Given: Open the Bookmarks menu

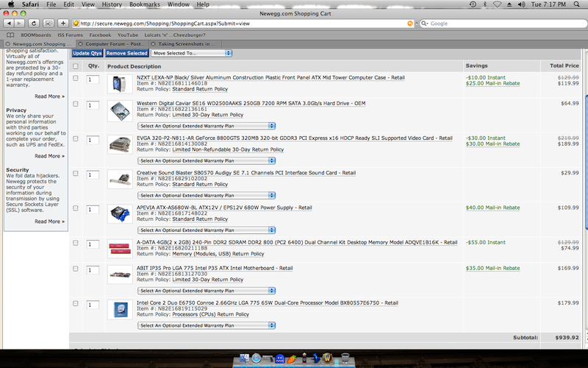Looking at the screenshot, I should pos(144,4).
